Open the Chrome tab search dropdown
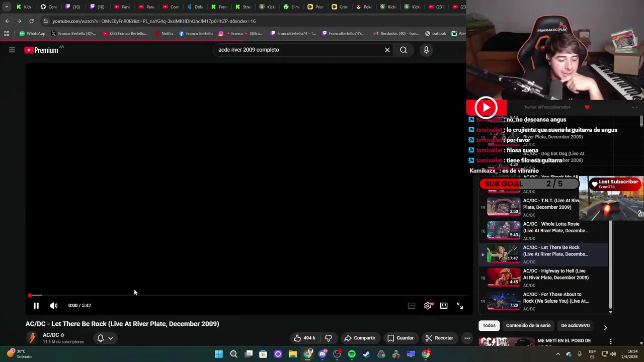Viewport: 644px width, 362px height. pyautogui.click(x=7, y=7)
